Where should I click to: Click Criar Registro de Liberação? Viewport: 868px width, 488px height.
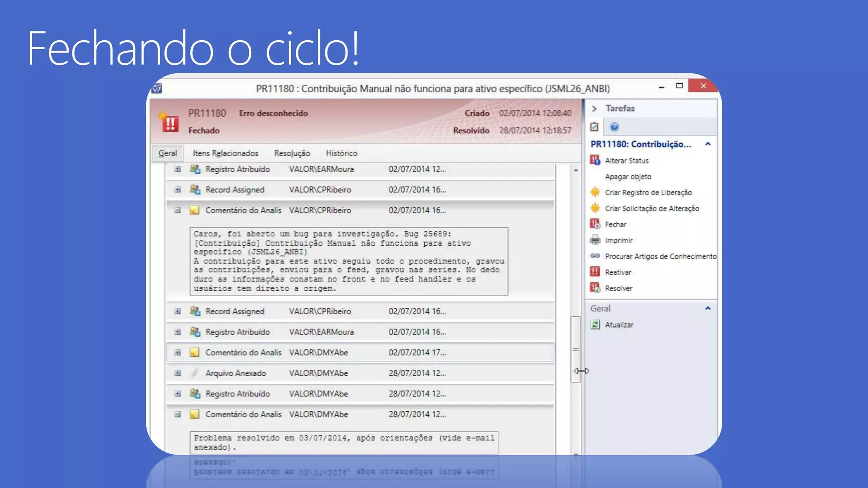[648, 192]
